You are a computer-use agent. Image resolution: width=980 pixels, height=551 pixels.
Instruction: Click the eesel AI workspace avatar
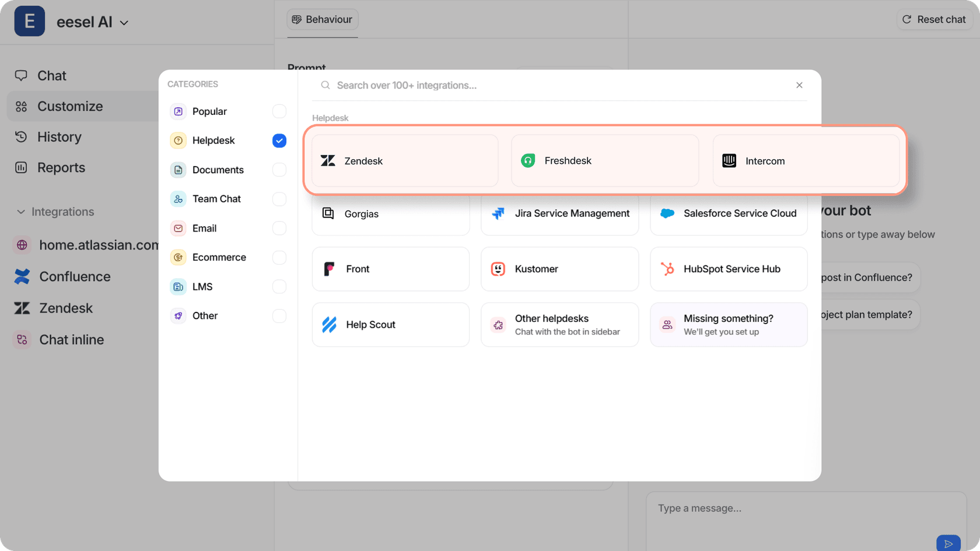point(30,21)
